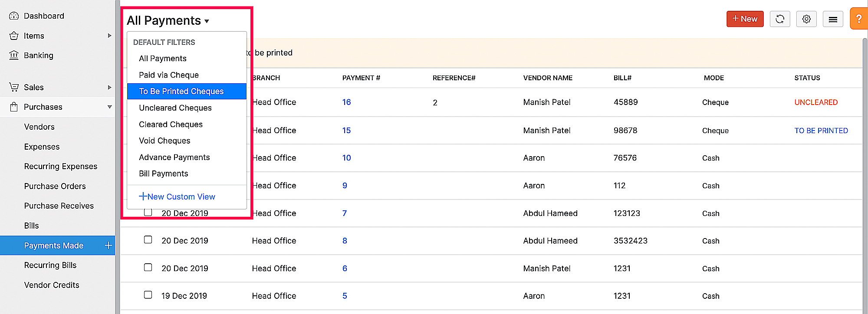Click the red New button
868x314 pixels.
pyautogui.click(x=745, y=19)
